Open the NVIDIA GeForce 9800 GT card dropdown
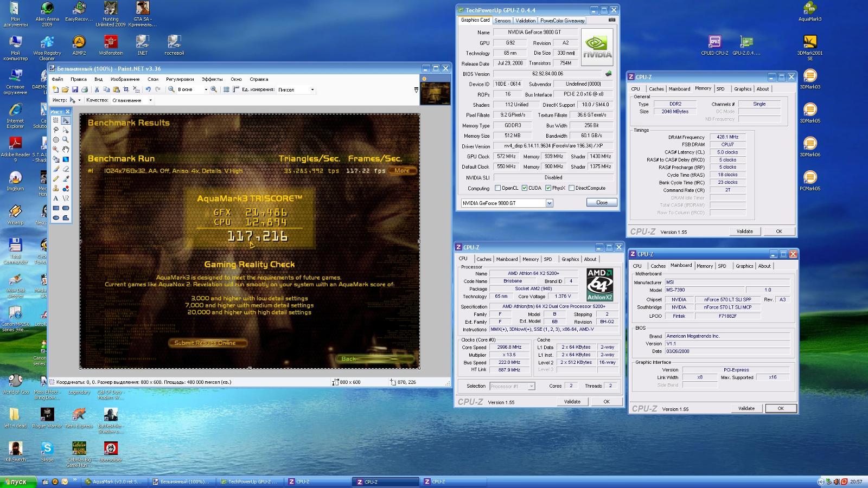The width and height of the screenshot is (868, 488). click(x=549, y=203)
